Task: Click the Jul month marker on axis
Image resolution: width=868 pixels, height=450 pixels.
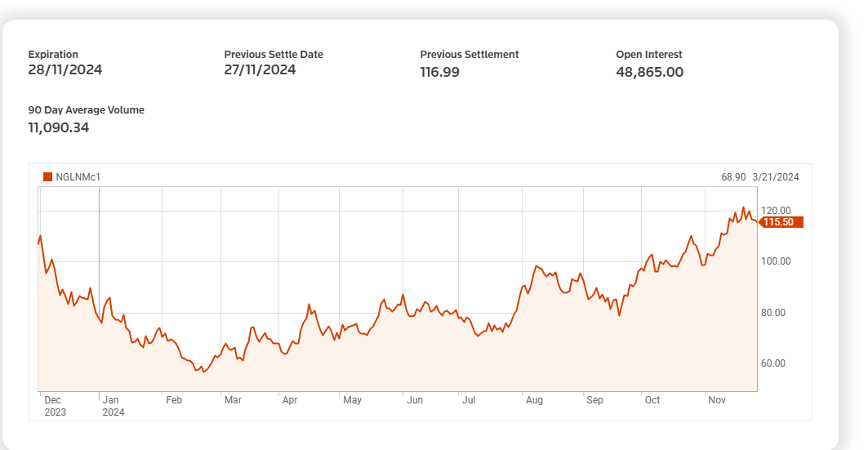Action: pos(469,399)
